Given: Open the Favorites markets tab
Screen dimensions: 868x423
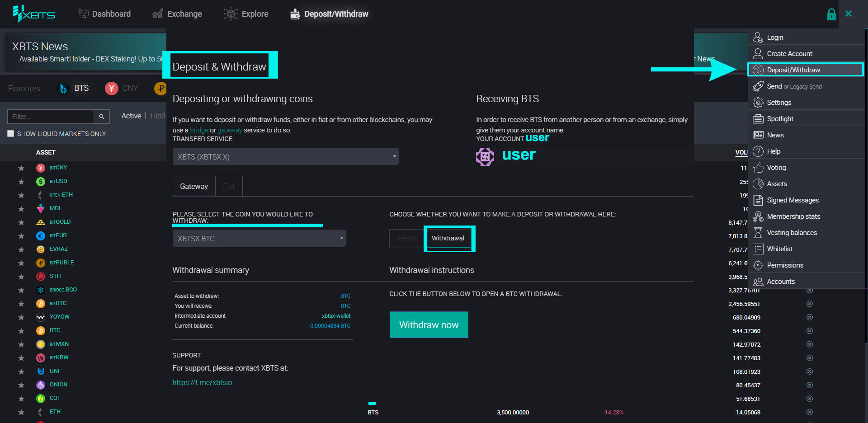Looking at the screenshot, I should [x=24, y=89].
